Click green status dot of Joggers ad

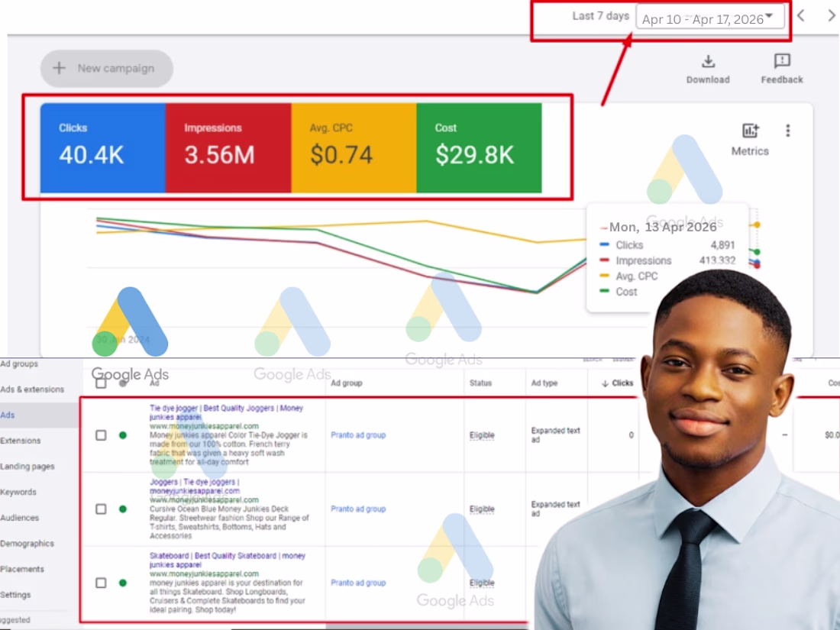pos(123,509)
